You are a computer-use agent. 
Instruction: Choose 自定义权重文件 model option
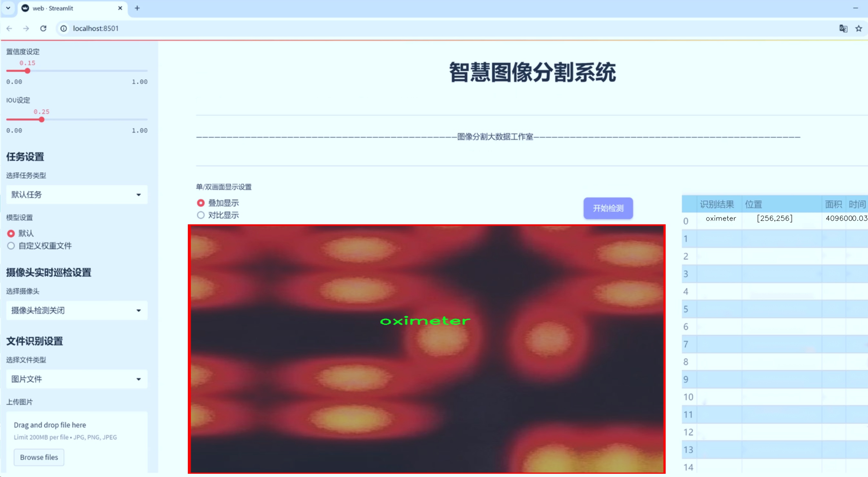coord(11,246)
